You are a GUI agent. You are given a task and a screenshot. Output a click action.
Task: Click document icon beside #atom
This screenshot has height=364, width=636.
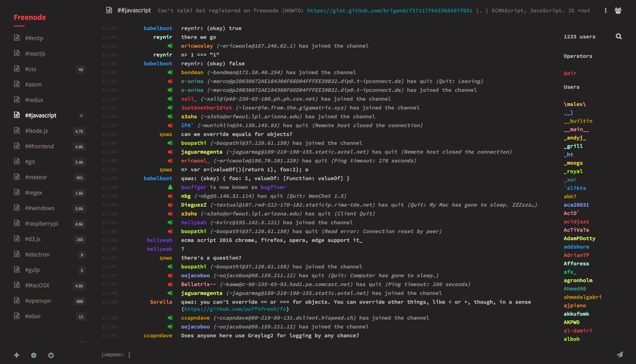[x=17, y=84]
